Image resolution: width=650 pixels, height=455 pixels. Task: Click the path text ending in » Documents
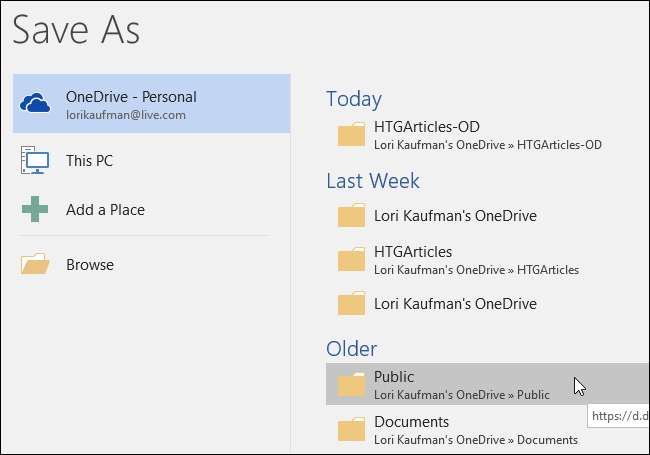pos(475,440)
